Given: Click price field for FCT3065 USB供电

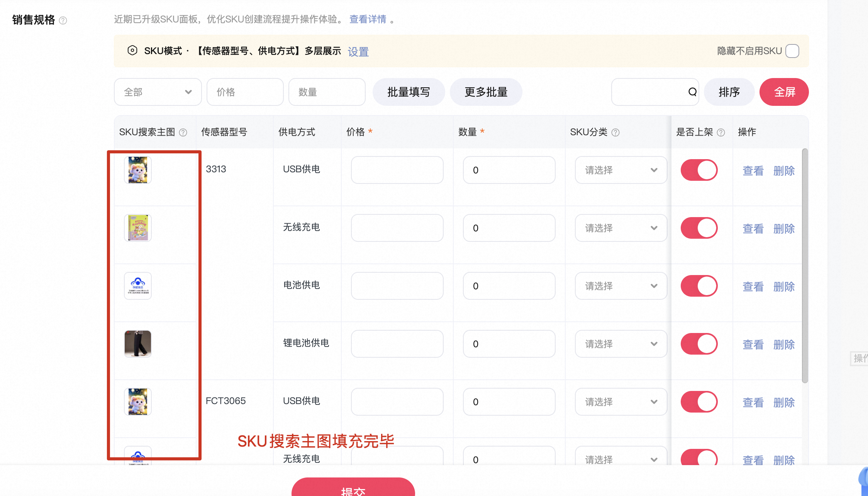Looking at the screenshot, I should pos(397,402).
